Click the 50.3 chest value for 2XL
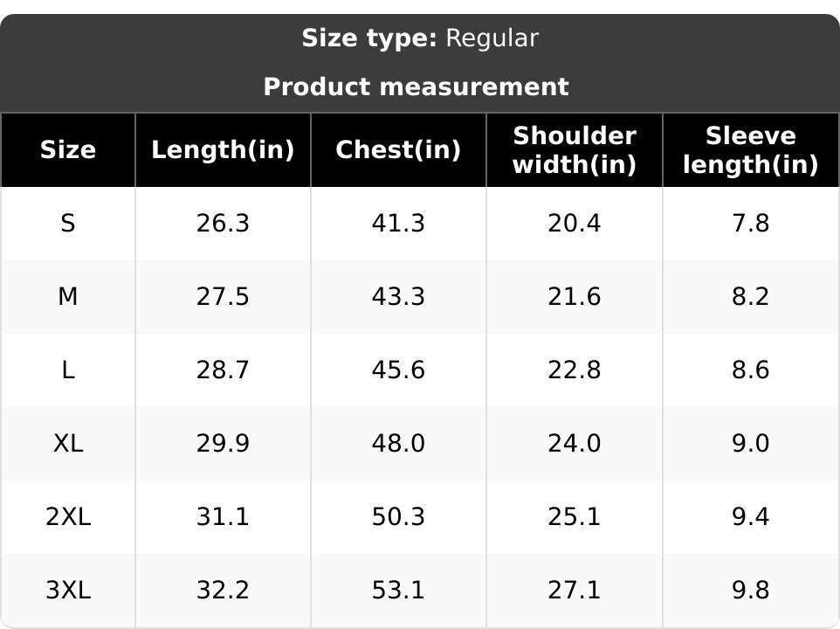This screenshot has height=629, width=840. (398, 516)
